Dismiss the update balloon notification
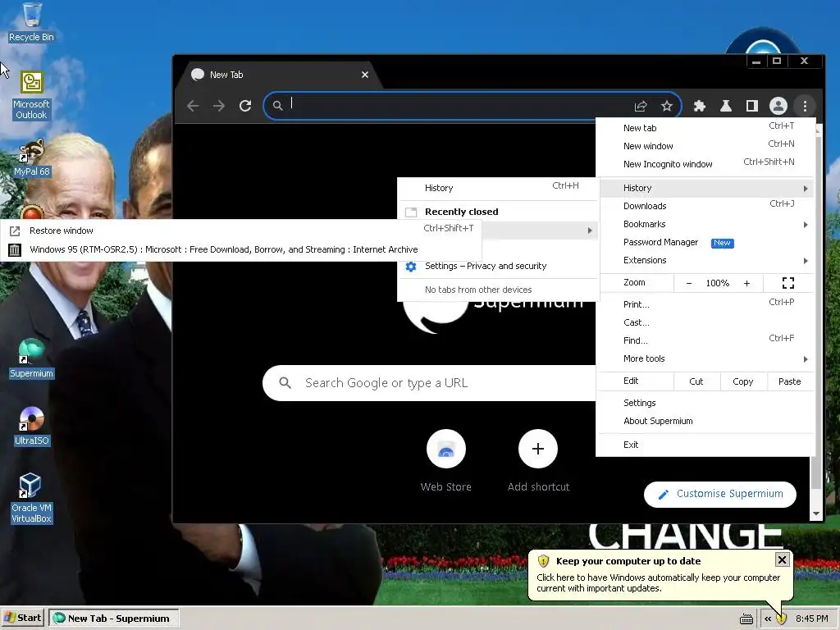The image size is (840, 630). pyautogui.click(x=782, y=559)
